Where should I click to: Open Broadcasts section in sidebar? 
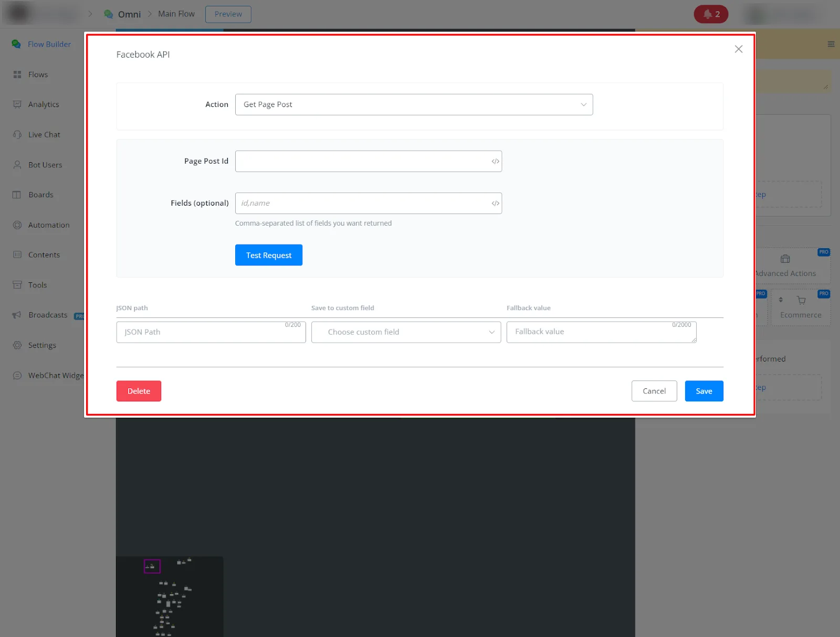48,315
